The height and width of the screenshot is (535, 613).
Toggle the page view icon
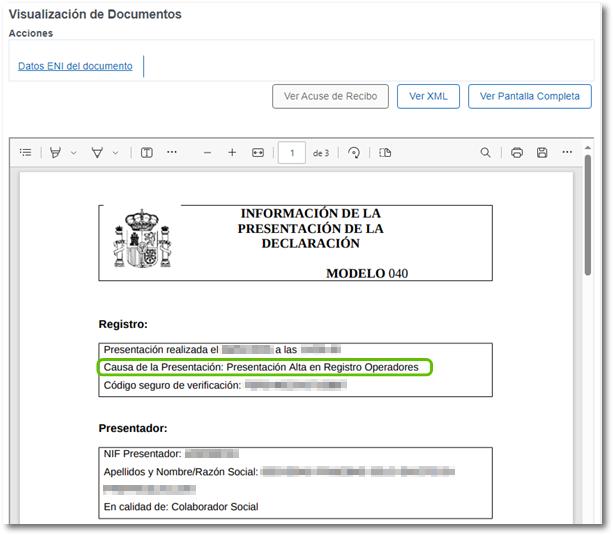tap(385, 153)
